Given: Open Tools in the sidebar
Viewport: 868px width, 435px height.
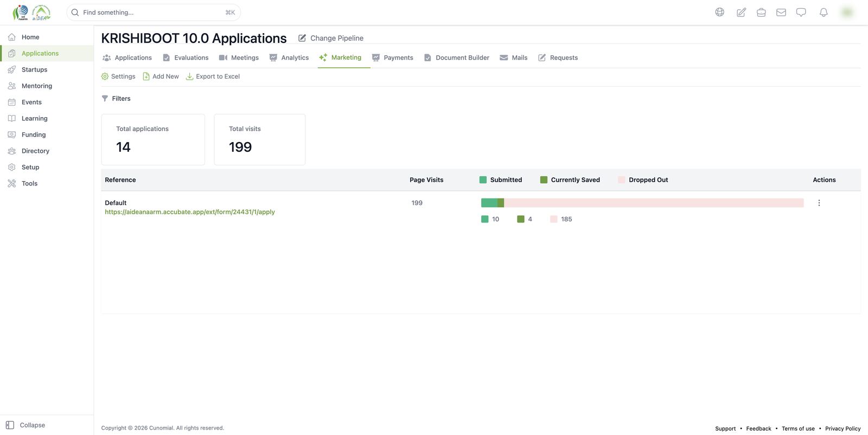Looking at the screenshot, I should (47, 183).
